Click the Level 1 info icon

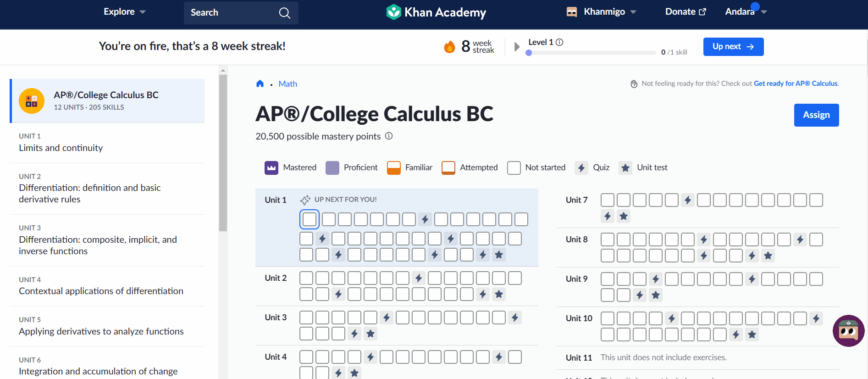tap(559, 42)
